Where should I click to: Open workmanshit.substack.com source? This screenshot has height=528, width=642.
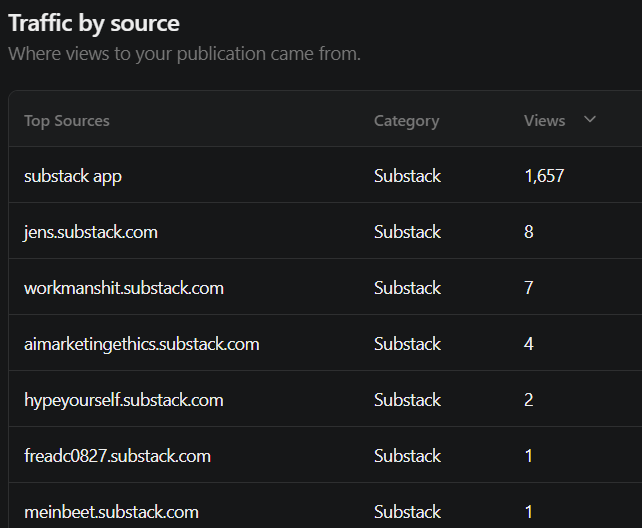coord(124,288)
